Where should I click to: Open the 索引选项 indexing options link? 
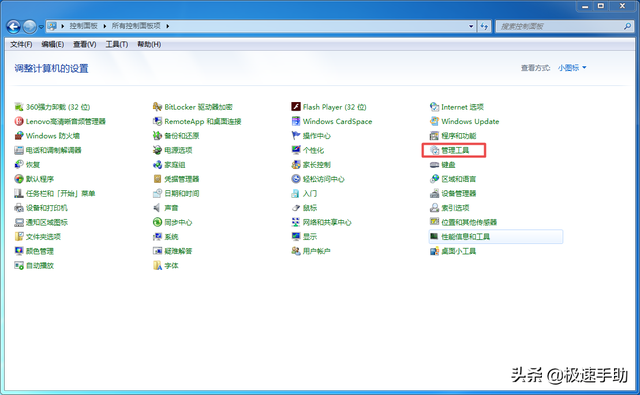pos(455,208)
